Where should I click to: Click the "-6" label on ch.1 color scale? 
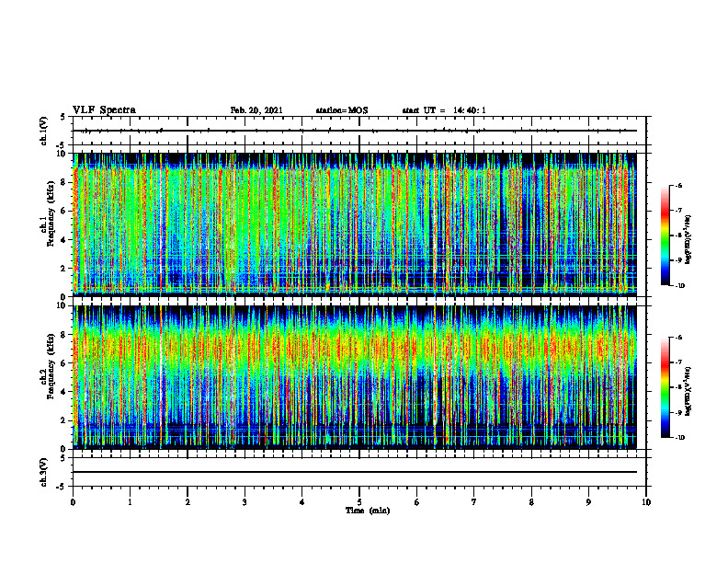[x=678, y=185]
